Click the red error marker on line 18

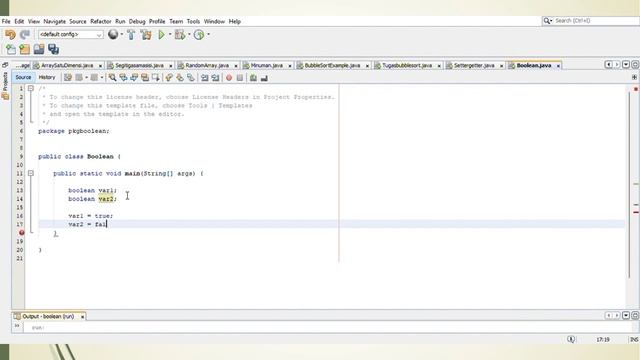coord(21,233)
